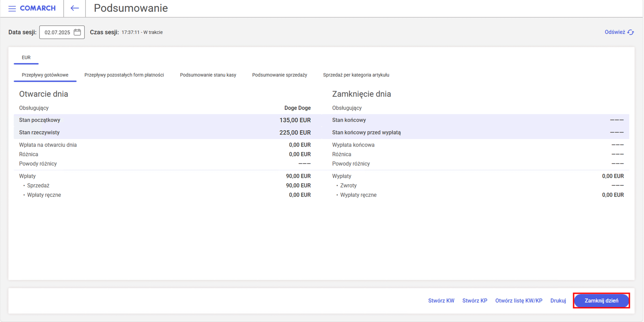The width and height of the screenshot is (644, 322).
Task: Click the Stan końcowy label
Action: tap(349, 120)
